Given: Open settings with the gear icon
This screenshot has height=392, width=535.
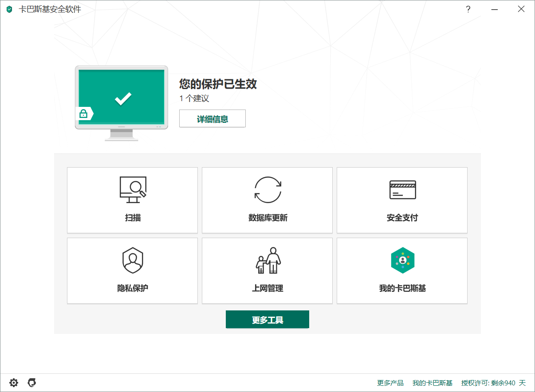Looking at the screenshot, I should [x=14, y=383].
